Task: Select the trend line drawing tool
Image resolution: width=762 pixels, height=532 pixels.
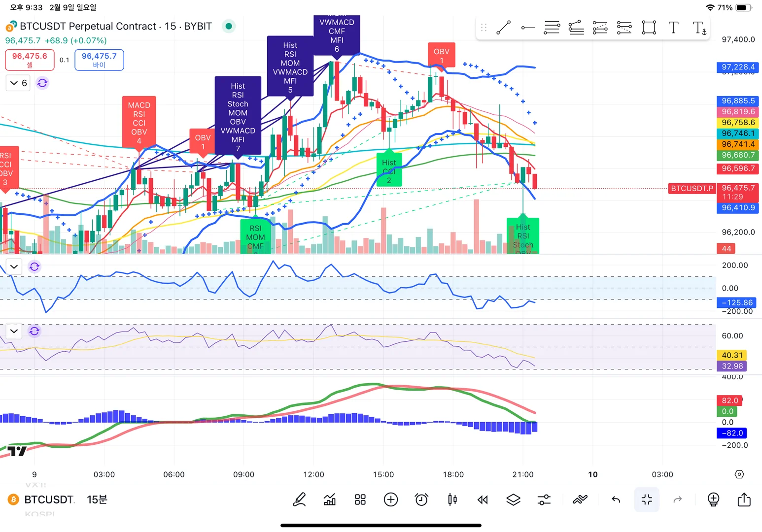Action: [503, 28]
